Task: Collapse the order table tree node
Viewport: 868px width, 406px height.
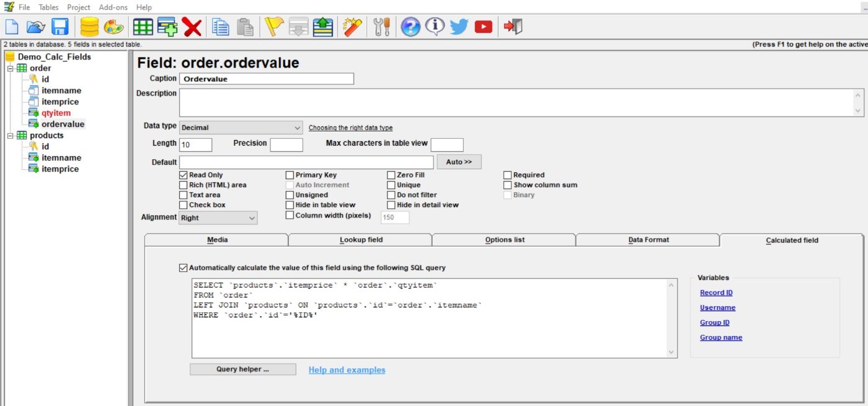Action: click(x=11, y=68)
